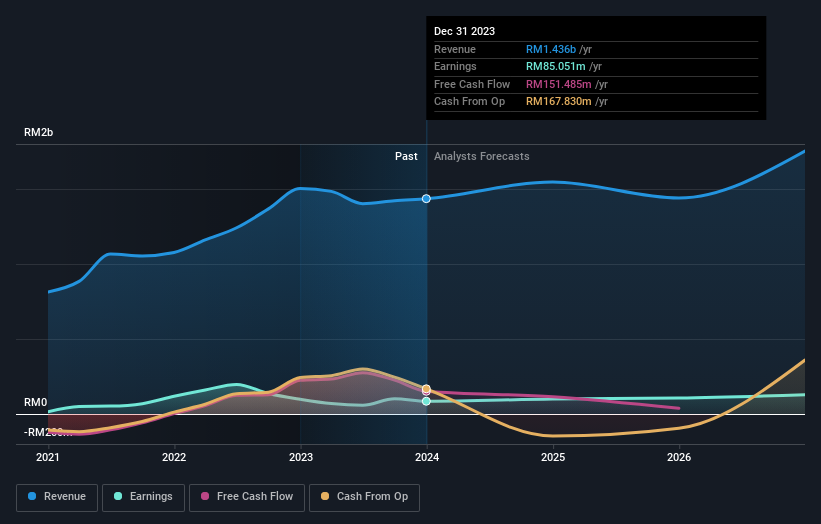Screen dimensions: 821x524
Task: Click the 2023 x-axis label
Action: click(301, 457)
